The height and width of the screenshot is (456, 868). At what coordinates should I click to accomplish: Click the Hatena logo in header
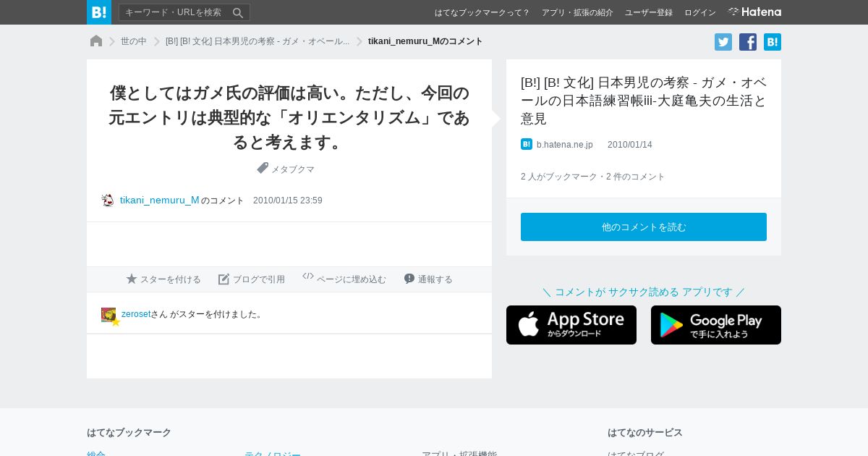754,12
